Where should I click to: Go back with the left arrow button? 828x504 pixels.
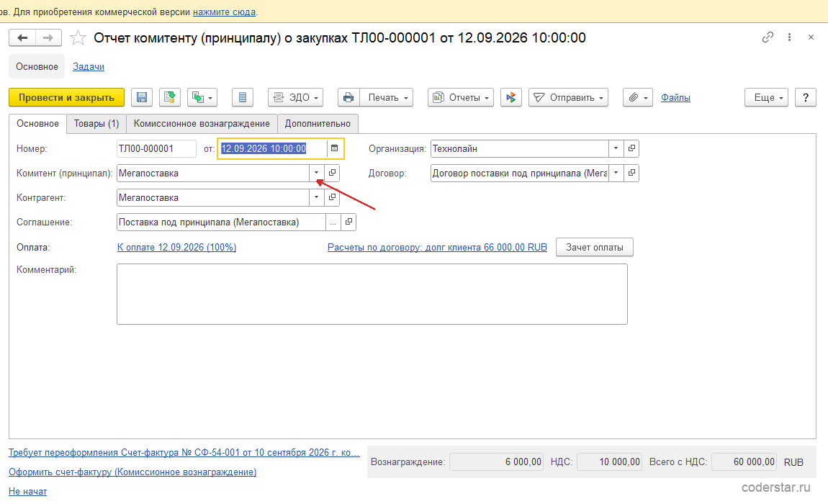click(x=22, y=37)
